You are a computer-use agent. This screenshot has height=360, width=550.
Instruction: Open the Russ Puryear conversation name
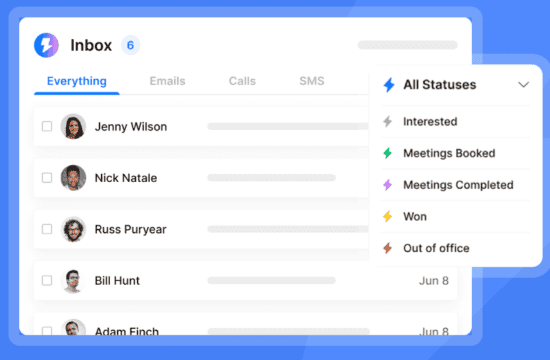[x=130, y=229]
